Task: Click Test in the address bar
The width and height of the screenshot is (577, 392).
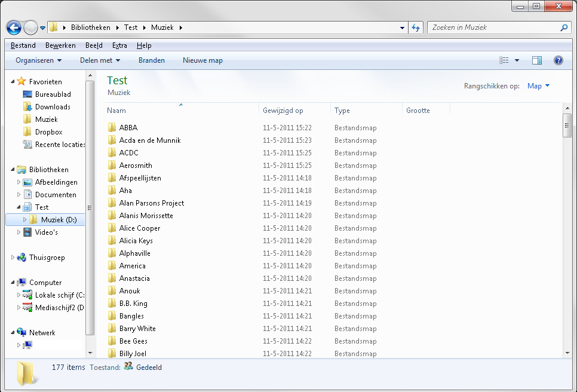Action: 131,27
